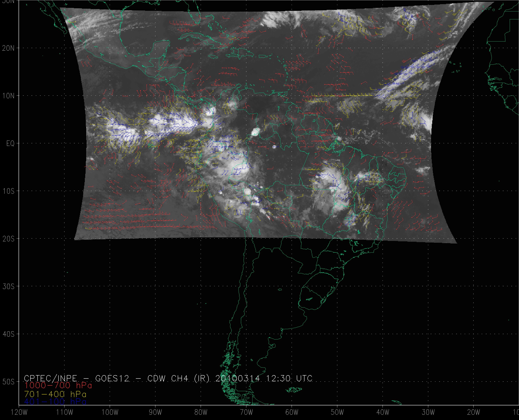Click the 20W longitude axis label
The height and width of the screenshot is (420, 519).
coord(474,412)
